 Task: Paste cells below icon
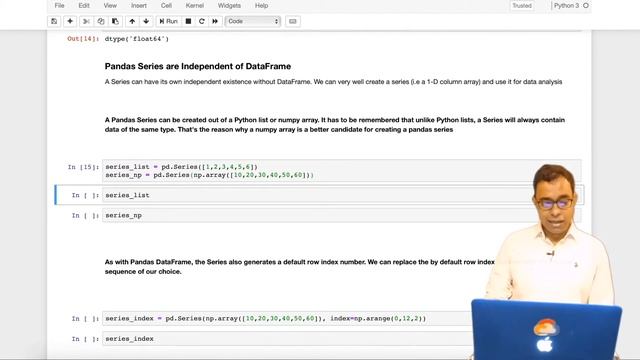[116, 21]
